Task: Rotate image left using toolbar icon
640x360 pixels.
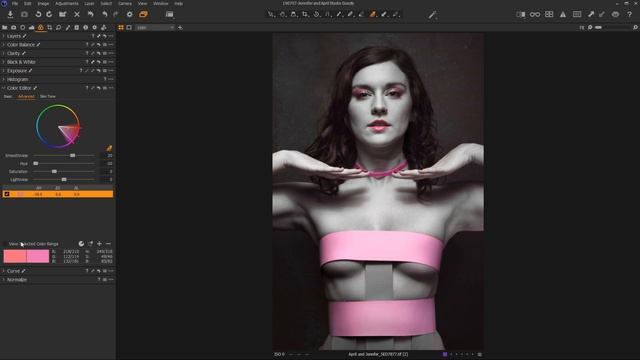Action: [x=38, y=14]
